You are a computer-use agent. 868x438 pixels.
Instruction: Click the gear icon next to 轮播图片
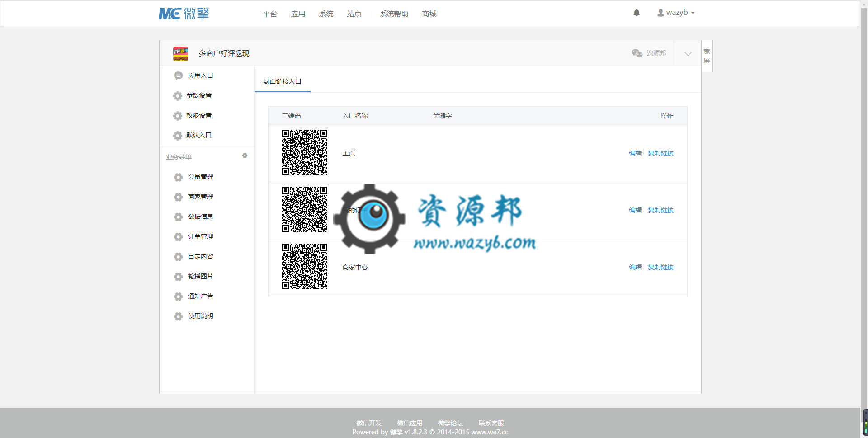click(178, 277)
